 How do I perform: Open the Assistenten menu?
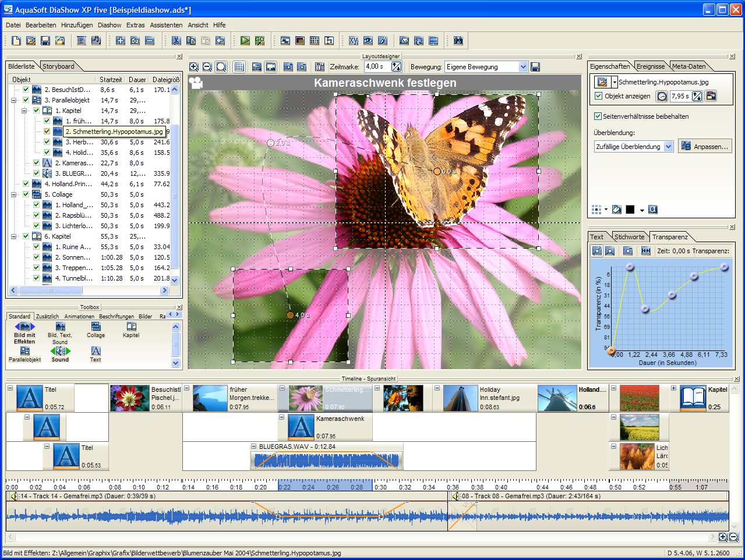pyautogui.click(x=166, y=25)
